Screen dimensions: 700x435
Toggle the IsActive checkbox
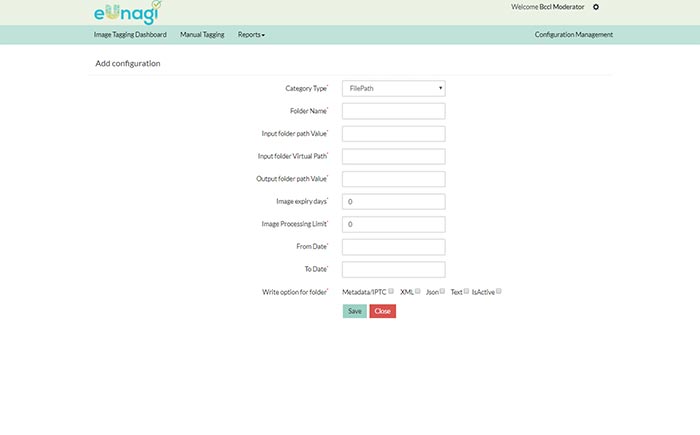pyautogui.click(x=499, y=291)
